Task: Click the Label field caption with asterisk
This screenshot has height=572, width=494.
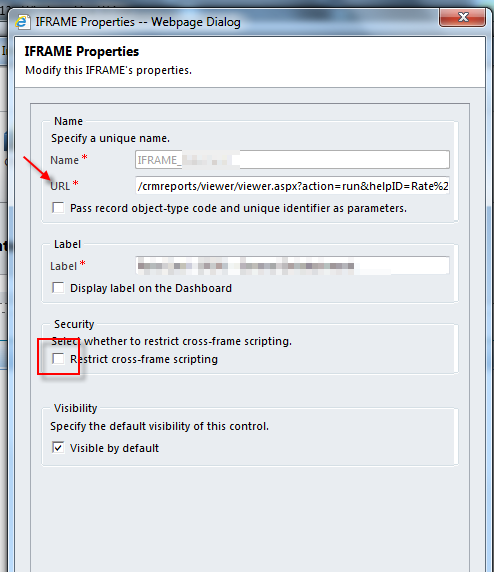Action: [67, 265]
